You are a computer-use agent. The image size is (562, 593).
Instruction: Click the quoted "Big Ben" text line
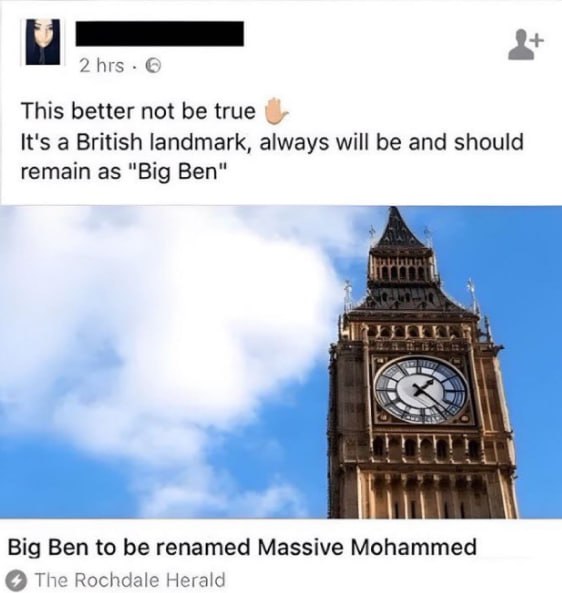(124, 172)
